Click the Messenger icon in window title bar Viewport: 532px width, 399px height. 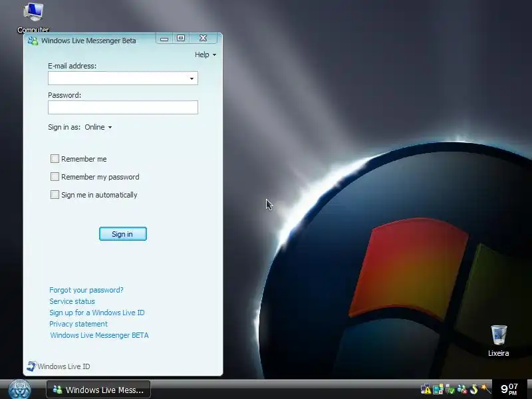(x=33, y=41)
